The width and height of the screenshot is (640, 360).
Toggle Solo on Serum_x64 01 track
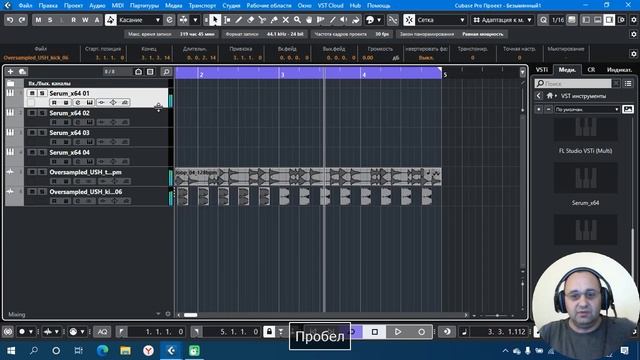click(x=42, y=93)
